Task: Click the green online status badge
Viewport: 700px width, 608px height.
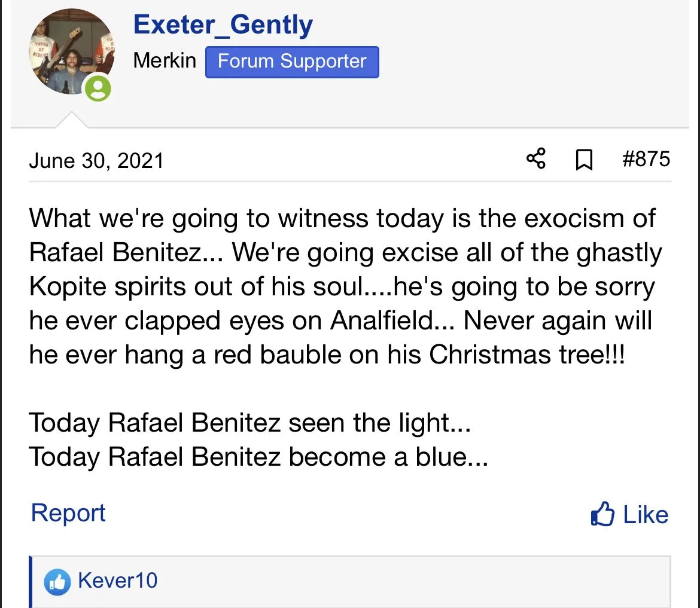Action: 98,89
